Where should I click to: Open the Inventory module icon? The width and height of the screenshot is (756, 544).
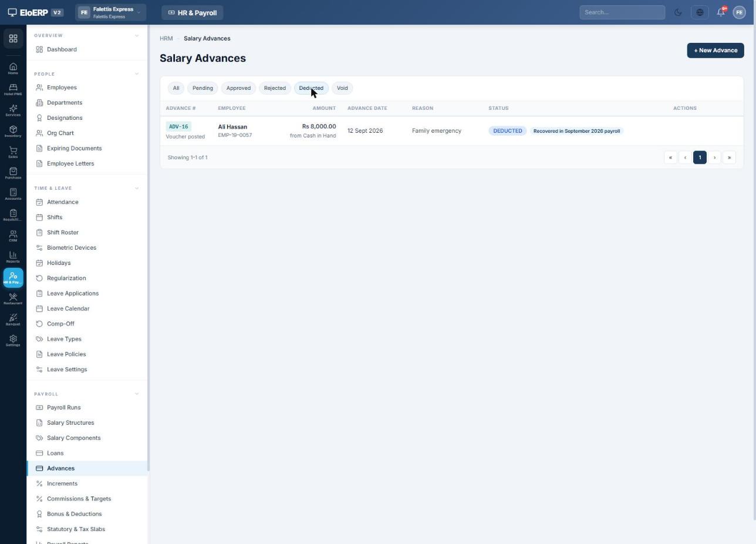13,132
